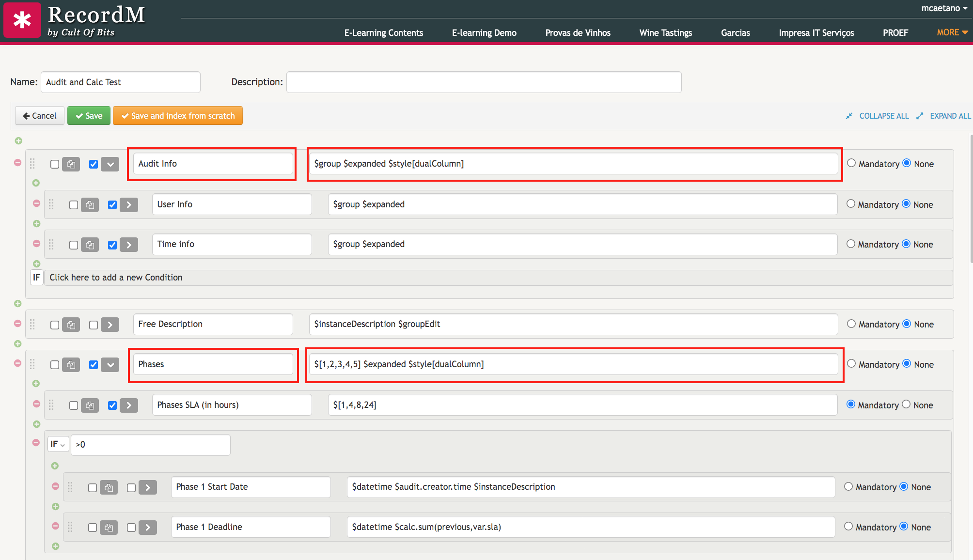Uncheck the blue checkbox on Audit Info row

click(x=94, y=164)
